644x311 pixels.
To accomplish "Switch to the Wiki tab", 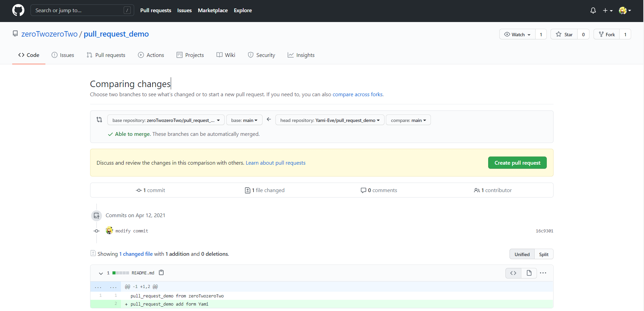I will coord(226,55).
